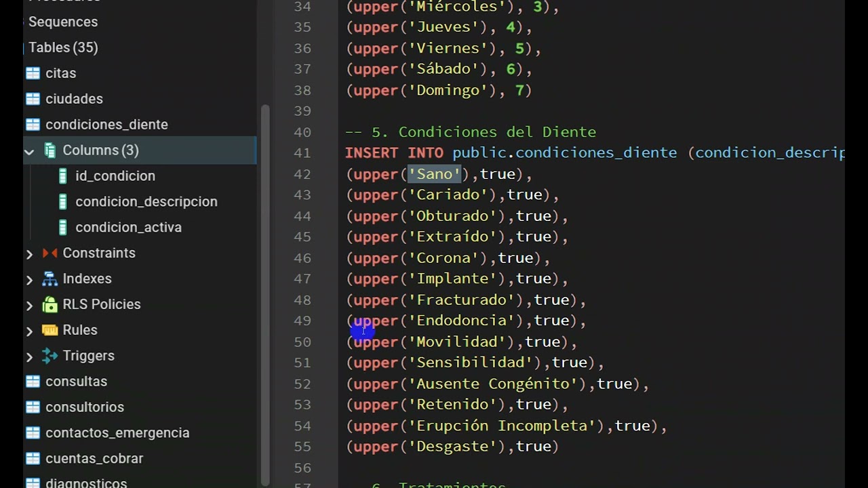Screen dimensions: 868x488
Task: Click the INSERT INTO keyword
Action: pos(394,153)
